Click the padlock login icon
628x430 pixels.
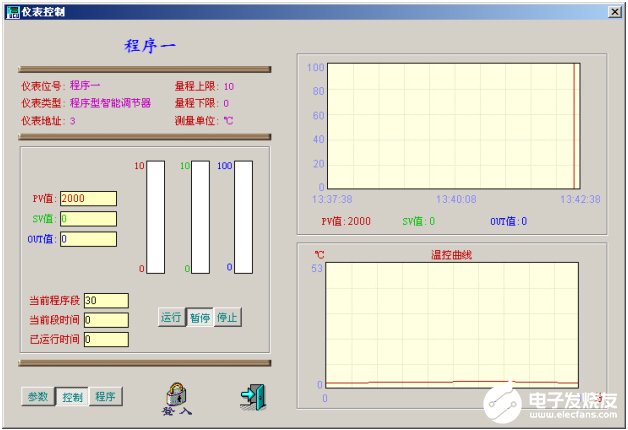pos(176,394)
